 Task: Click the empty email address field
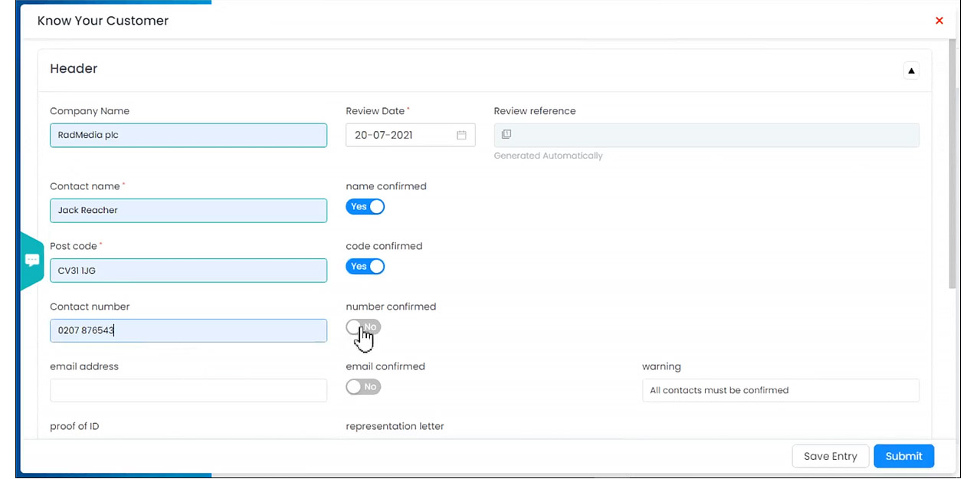coord(188,390)
